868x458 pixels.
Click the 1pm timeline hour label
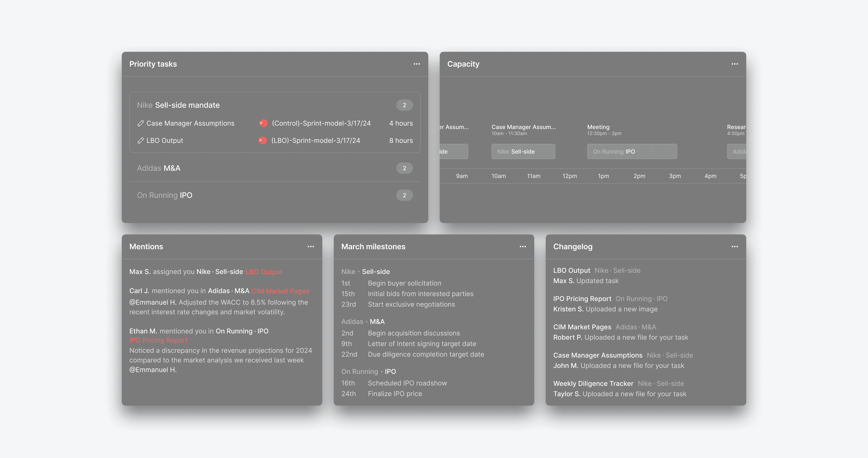pos(604,176)
